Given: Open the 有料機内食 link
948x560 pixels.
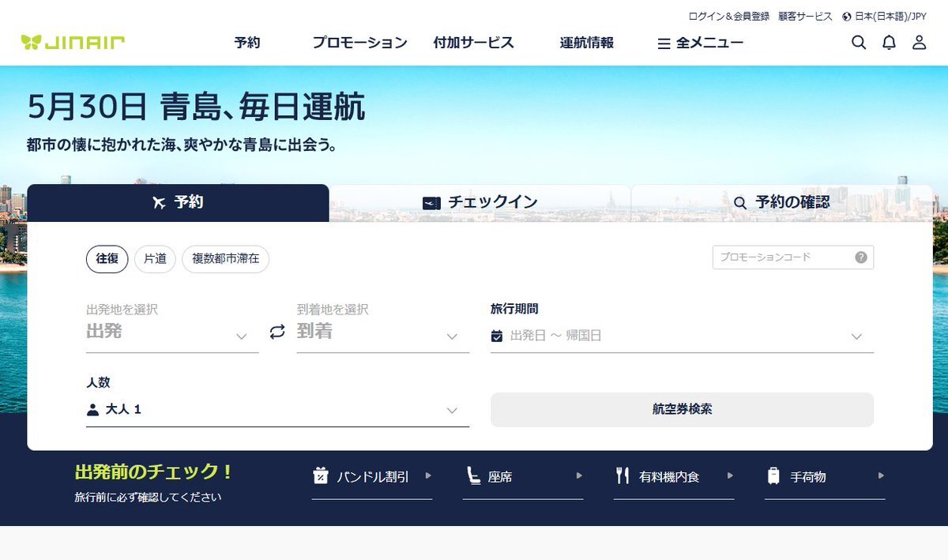Looking at the screenshot, I should 674,476.
